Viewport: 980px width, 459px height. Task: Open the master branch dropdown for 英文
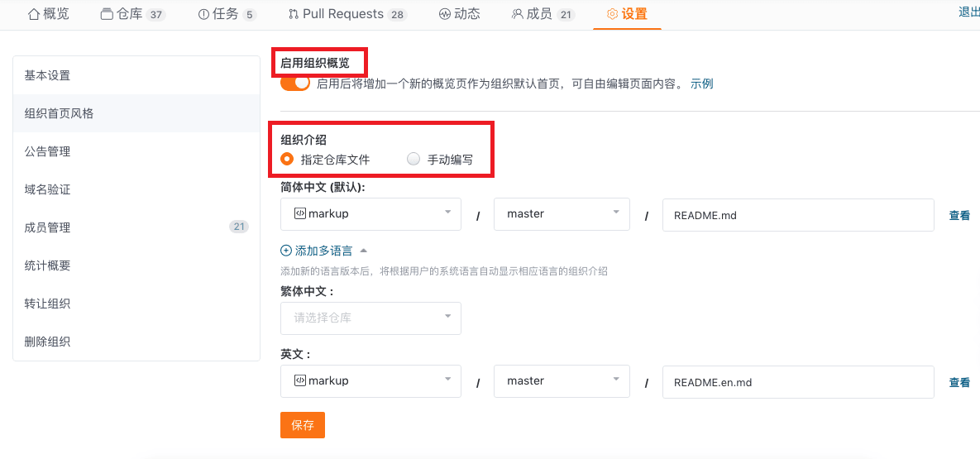coord(562,381)
